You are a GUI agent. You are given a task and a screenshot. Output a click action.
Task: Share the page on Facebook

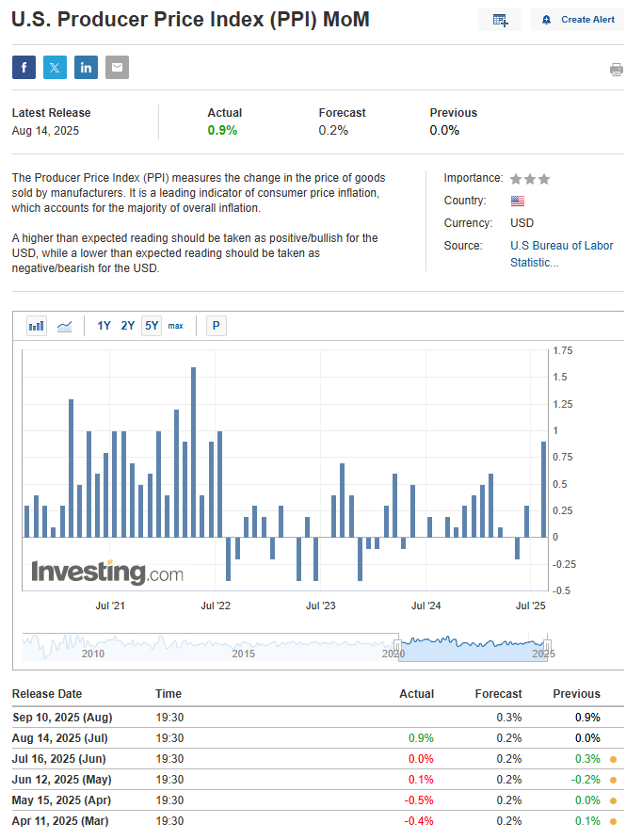(x=24, y=67)
